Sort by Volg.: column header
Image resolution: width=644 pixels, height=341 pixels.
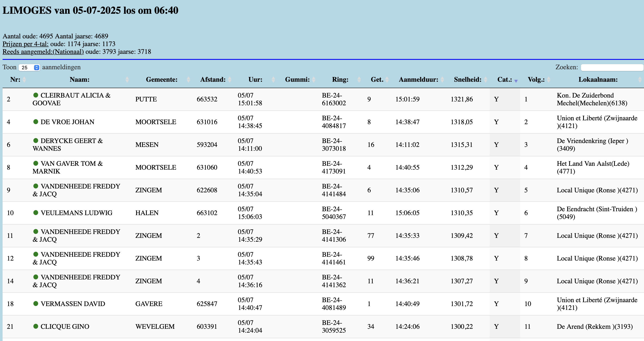536,80
